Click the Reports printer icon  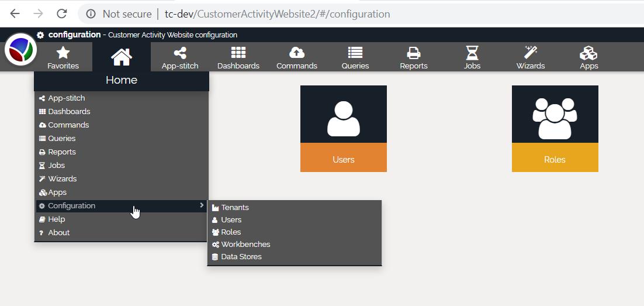(414, 54)
